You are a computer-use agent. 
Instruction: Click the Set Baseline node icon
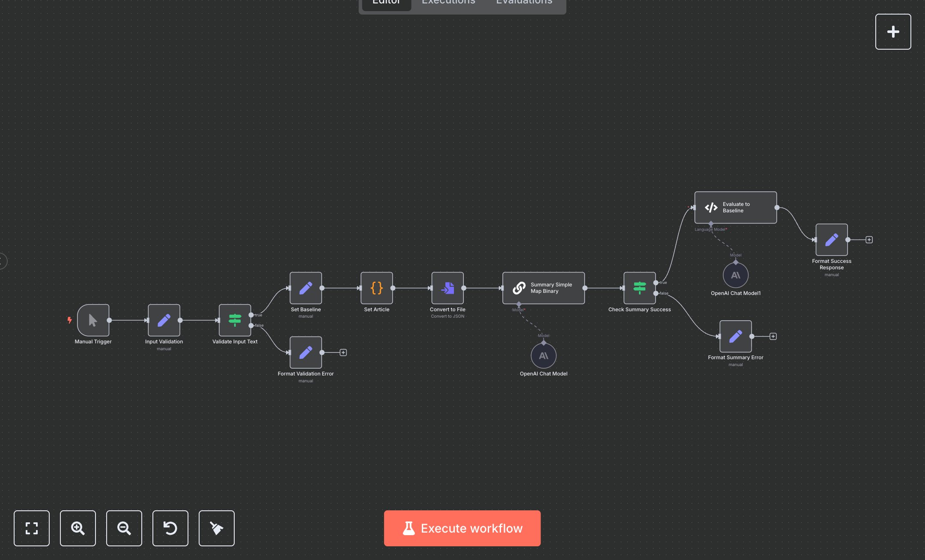click(305, 288)
